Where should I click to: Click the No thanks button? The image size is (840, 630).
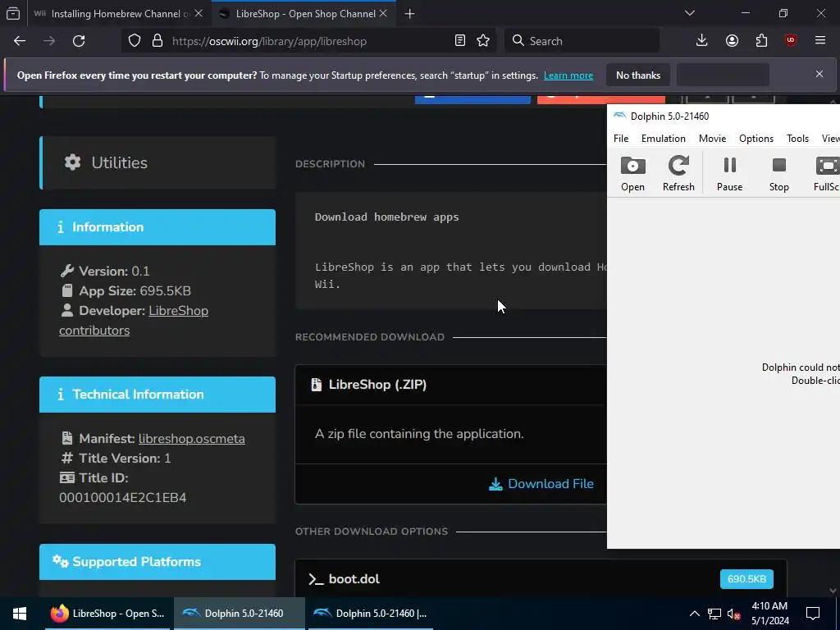point(638,75)
